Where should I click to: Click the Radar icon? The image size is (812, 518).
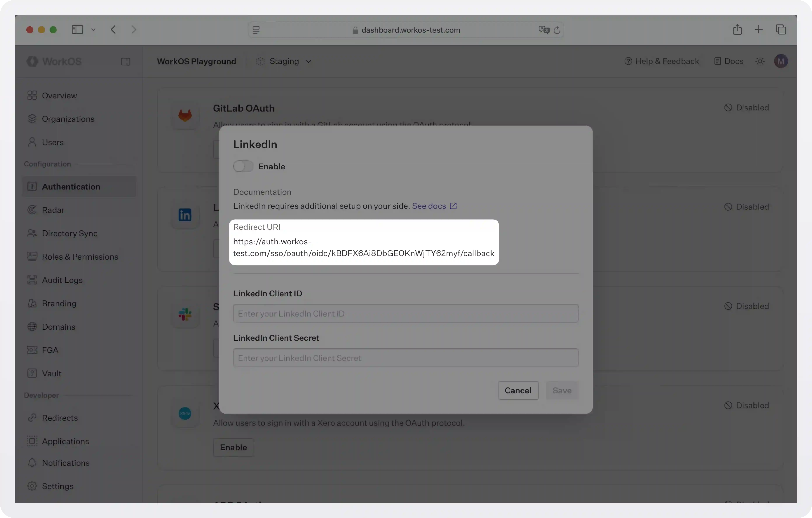tap(32, 210)
